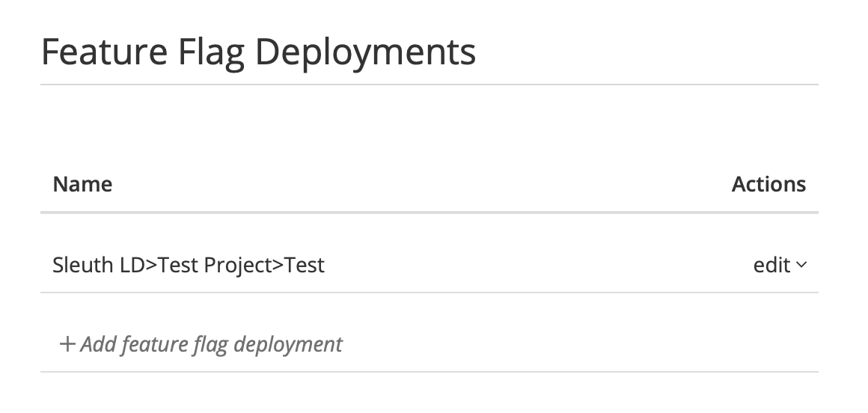Viewport: 868px width, 413px height.
Task: Click the edit action for Sleuth LD deployment
Action: pyautogui.click(x=771, y=265)
